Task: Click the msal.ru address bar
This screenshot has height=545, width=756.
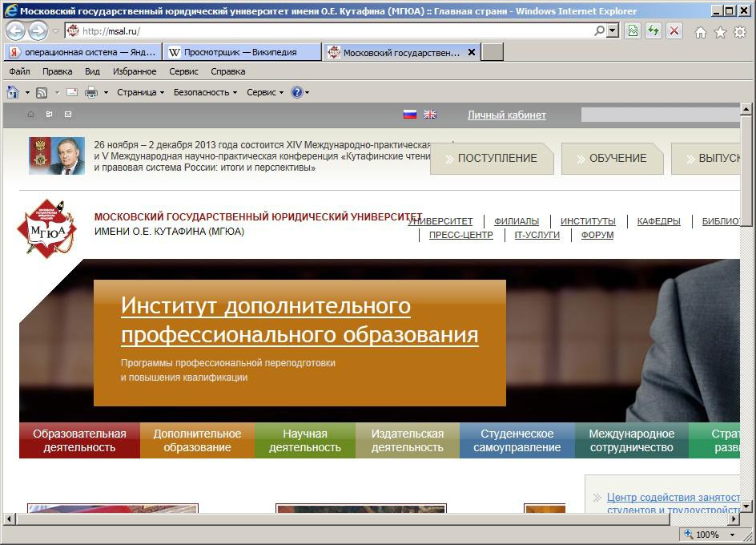Action: [x=332, y=31]
